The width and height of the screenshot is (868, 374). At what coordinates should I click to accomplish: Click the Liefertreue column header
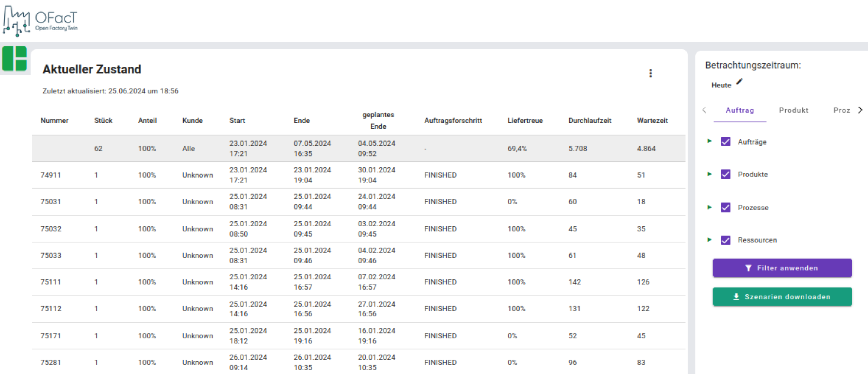coord(525,120)
